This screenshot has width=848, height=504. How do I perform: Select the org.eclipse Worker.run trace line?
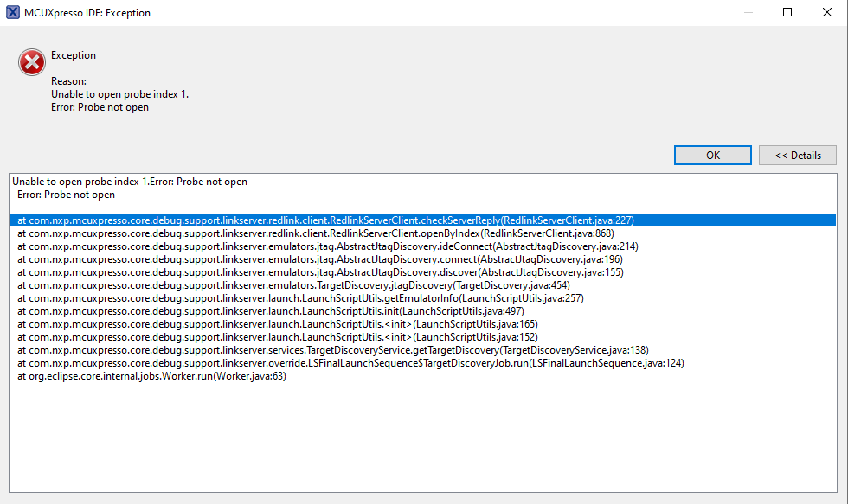click(151, 376)
